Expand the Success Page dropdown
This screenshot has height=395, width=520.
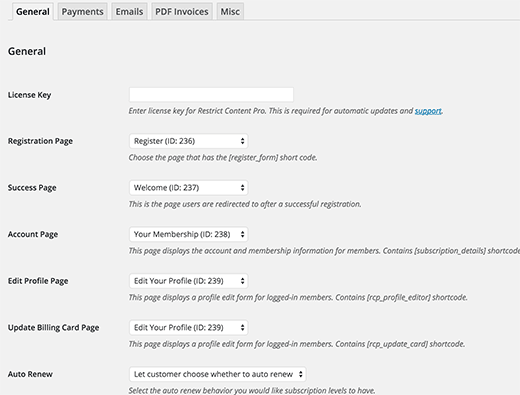(x=189, y=188)
